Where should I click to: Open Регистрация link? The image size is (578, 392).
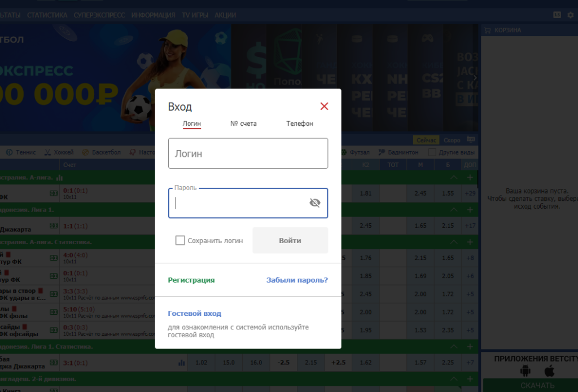tap(191, 280)
